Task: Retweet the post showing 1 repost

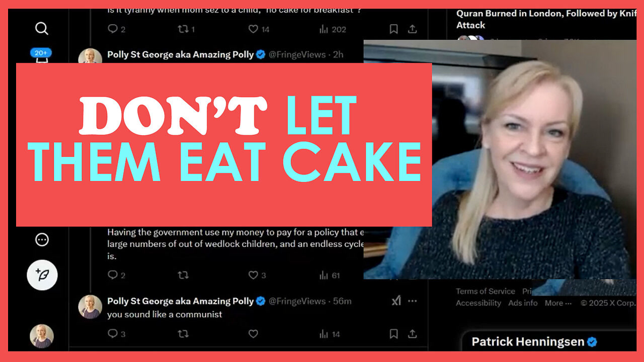Action: (182, 29)
